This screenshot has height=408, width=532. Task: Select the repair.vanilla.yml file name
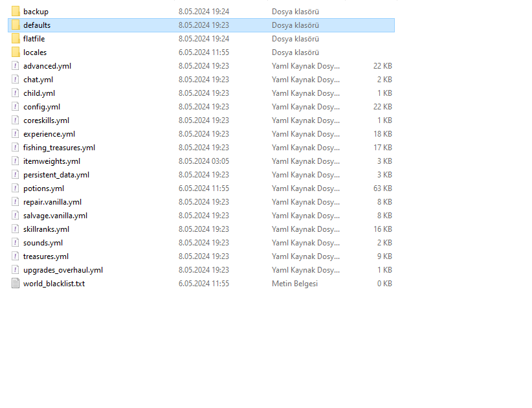[x=52, y=202]
